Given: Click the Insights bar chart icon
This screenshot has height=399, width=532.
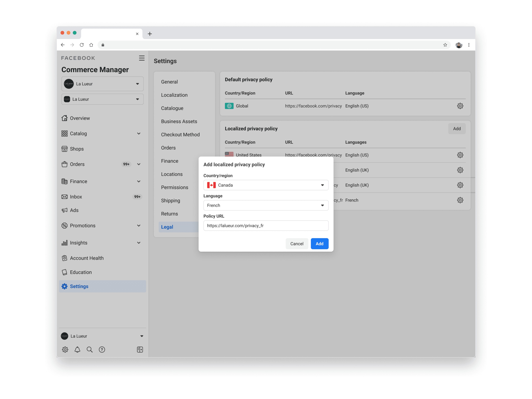Looking at the screenshot, I should coord(64,243).
